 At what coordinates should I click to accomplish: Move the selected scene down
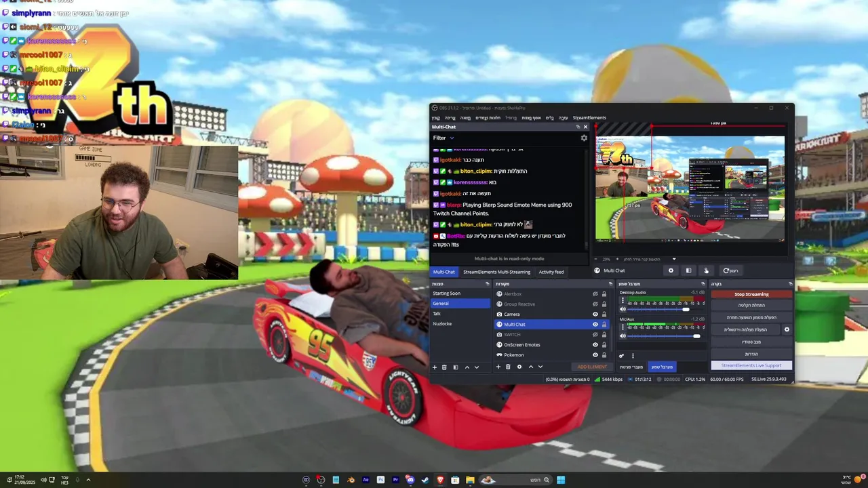point(477,367)
